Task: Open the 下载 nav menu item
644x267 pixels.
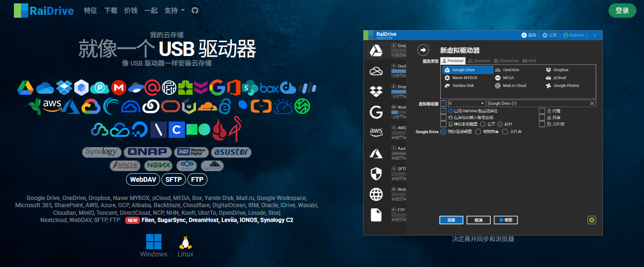Action: click(111, 10)
